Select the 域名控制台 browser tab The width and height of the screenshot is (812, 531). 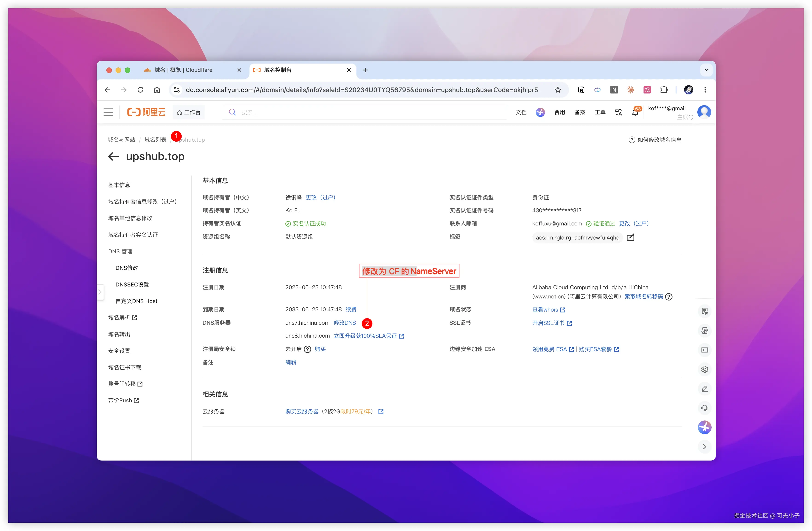(303, 70)
